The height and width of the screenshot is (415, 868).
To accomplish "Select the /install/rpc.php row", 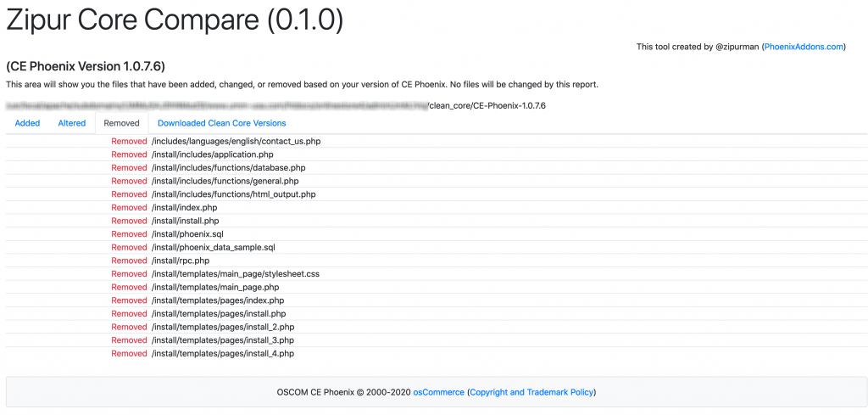I will click(437, 261).
